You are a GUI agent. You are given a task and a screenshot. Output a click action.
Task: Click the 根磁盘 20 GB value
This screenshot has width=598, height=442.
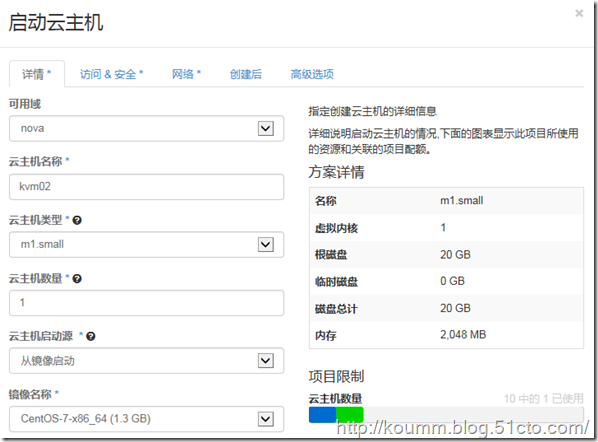(455, 255)
